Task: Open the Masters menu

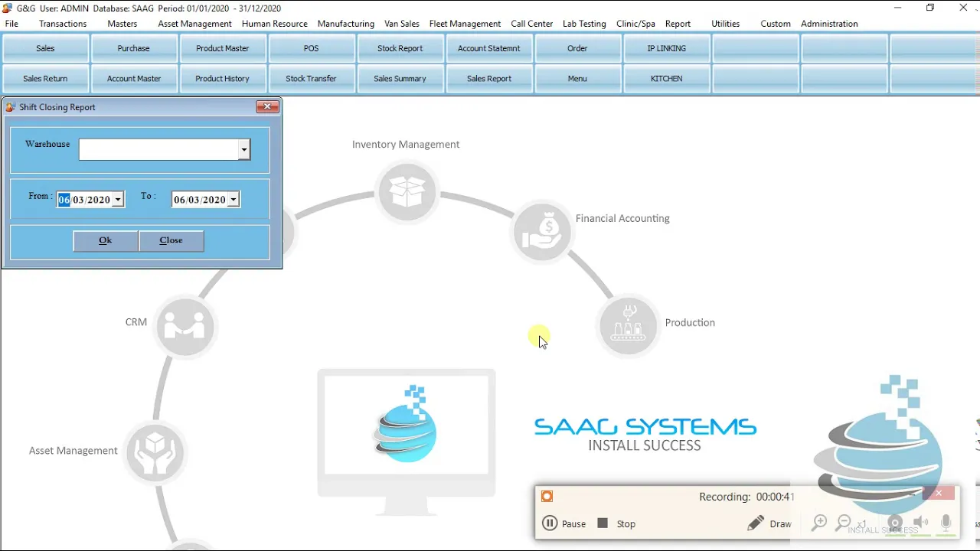Action: (x=122, y=24)
